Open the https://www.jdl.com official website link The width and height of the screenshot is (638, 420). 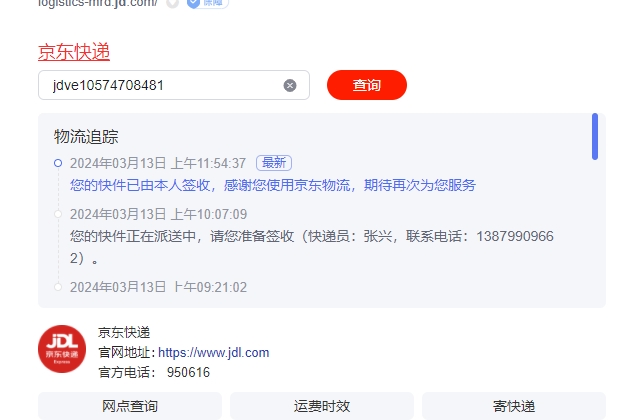click(214, 352)
